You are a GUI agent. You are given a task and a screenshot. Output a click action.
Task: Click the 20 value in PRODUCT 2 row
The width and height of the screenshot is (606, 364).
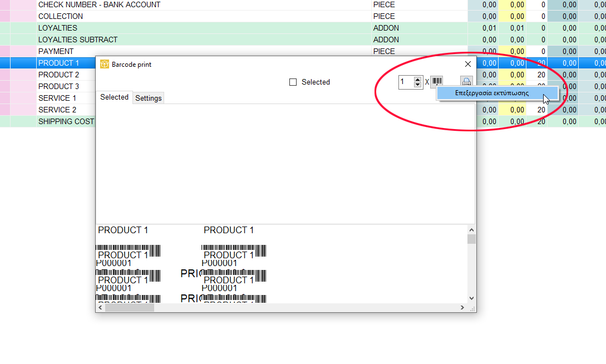pyautogui.click(x=541, y=75)
